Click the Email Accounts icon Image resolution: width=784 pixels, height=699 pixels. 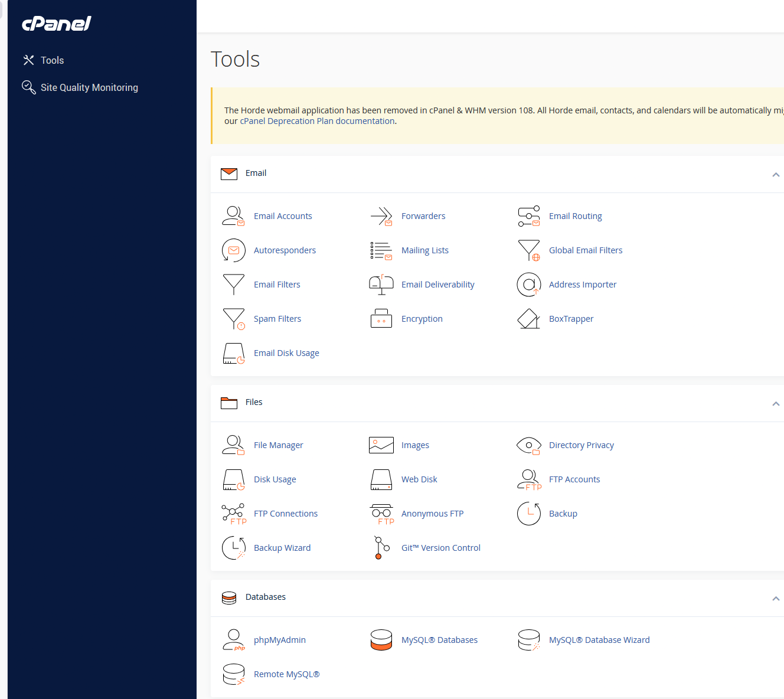pos(233,216)
